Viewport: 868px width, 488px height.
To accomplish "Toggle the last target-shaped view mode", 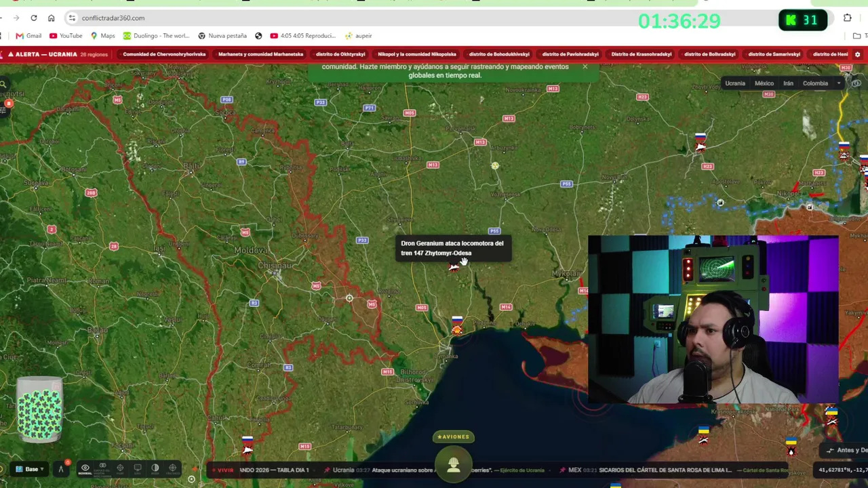I will (173, 468).
